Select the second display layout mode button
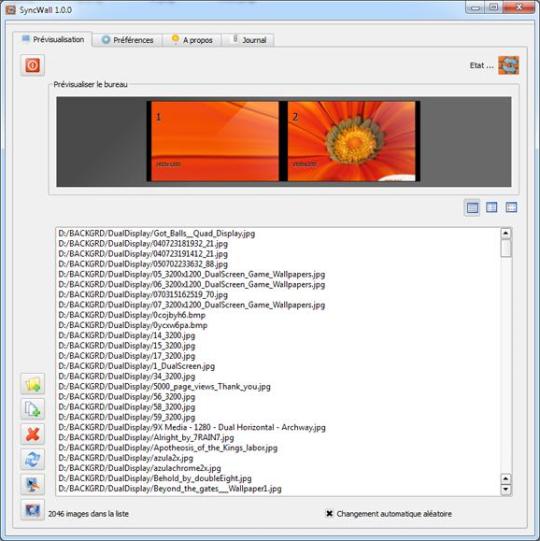The height and width of the screenshot is (541, 540). coord(491,207)
